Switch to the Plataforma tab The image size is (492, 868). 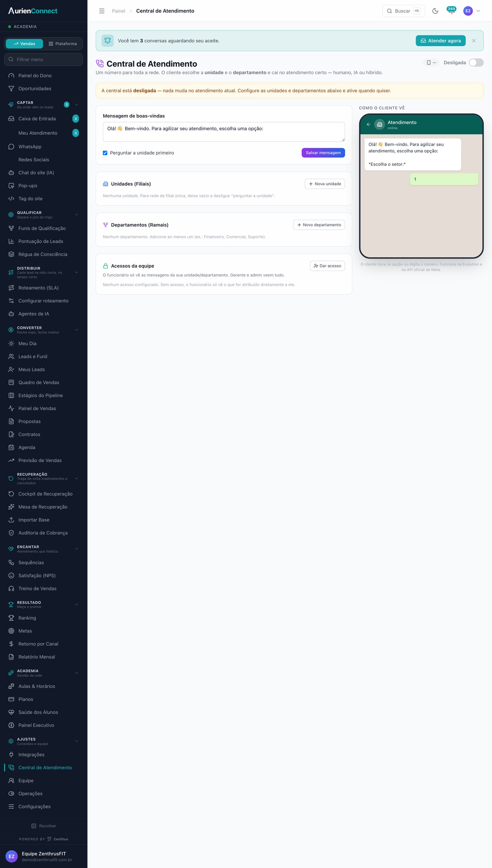[x=63, y=44]
